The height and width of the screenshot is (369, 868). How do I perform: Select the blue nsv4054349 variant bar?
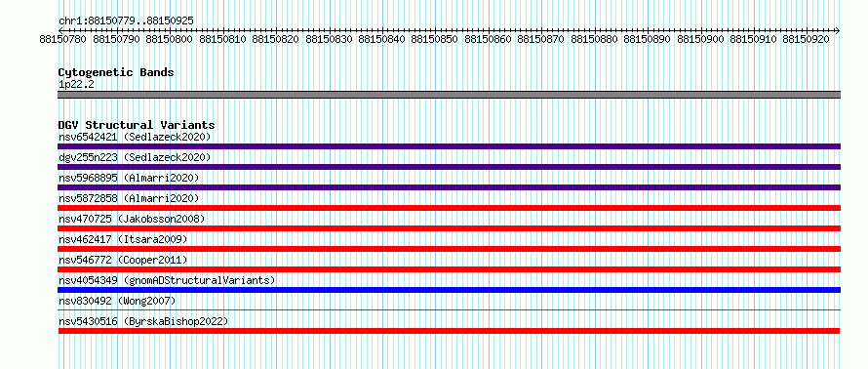[x=449, y=290]
